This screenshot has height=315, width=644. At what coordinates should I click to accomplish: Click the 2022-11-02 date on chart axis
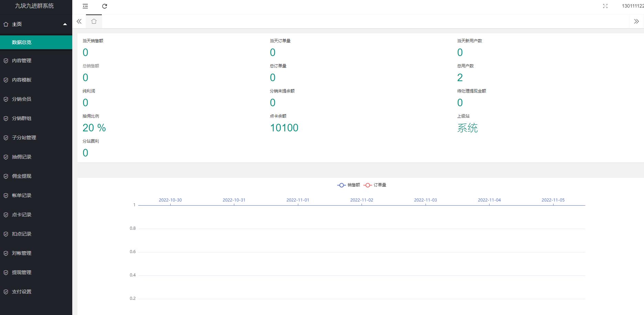coord(362,200)
